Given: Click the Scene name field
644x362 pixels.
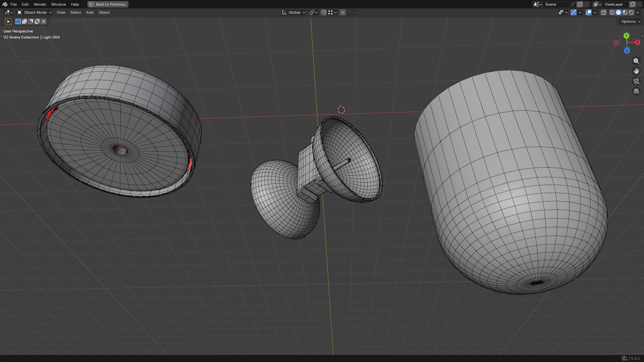Looking at the screenshot, I should point(556,4).
